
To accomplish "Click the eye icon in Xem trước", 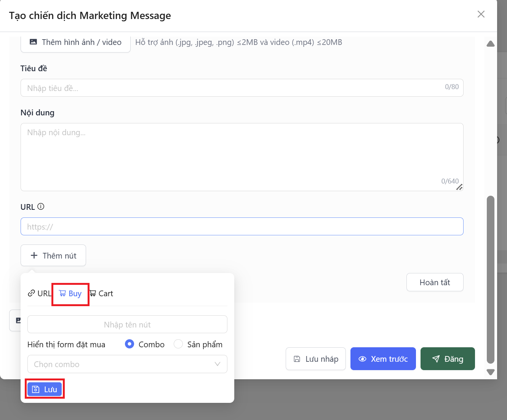I will 362,359.
